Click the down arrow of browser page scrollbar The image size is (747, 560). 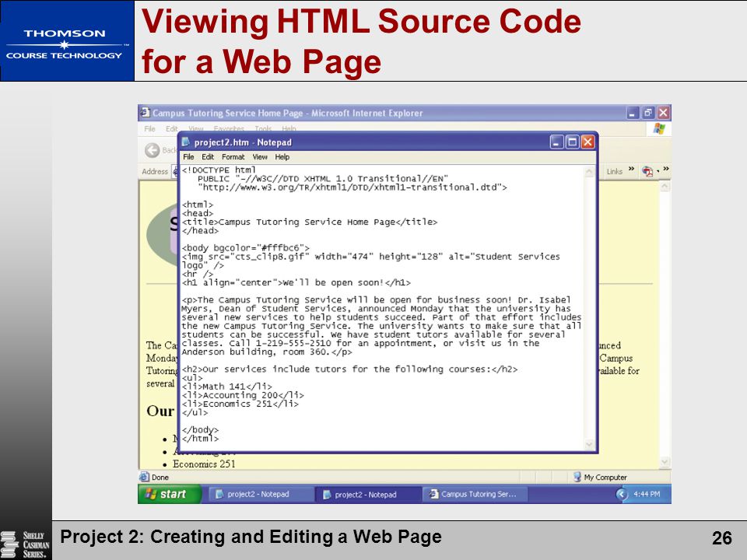[665, 462]
